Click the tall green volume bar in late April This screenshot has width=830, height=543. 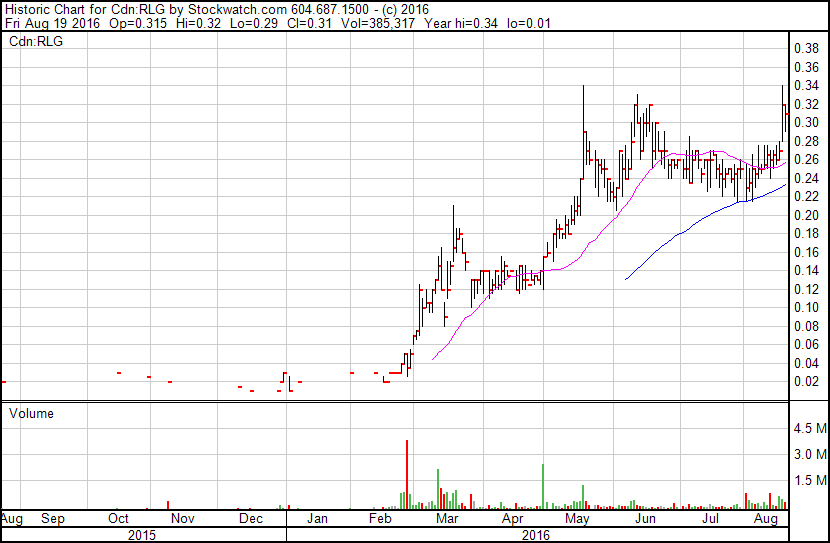click(x=543, y=486)
